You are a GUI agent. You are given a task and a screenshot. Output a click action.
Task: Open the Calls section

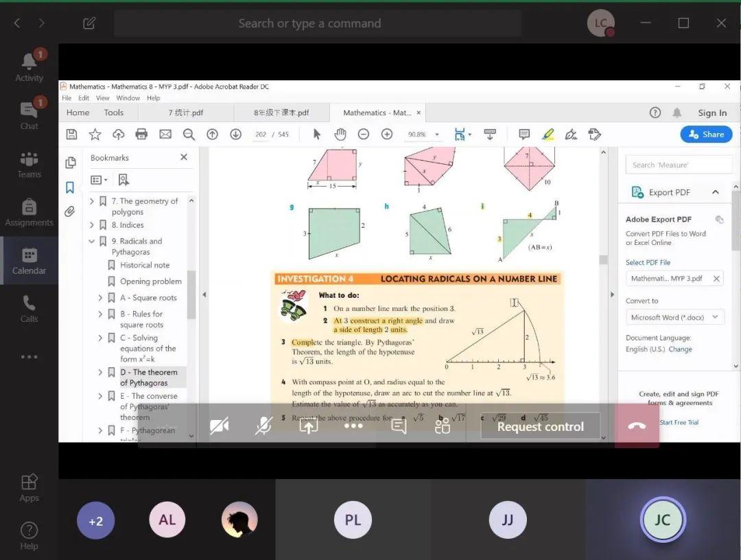coord(29,309)
